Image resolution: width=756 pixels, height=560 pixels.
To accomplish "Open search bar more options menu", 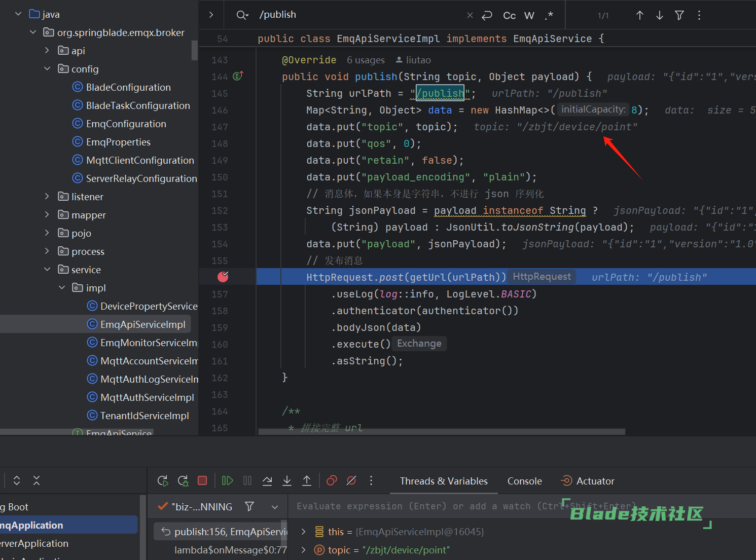I will point(699,15).
